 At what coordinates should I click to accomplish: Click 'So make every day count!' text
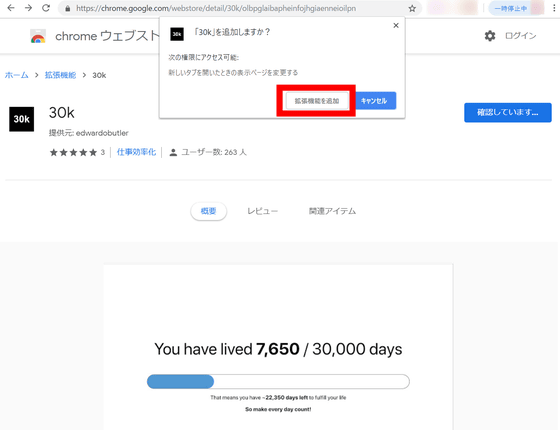pos(278,409)
